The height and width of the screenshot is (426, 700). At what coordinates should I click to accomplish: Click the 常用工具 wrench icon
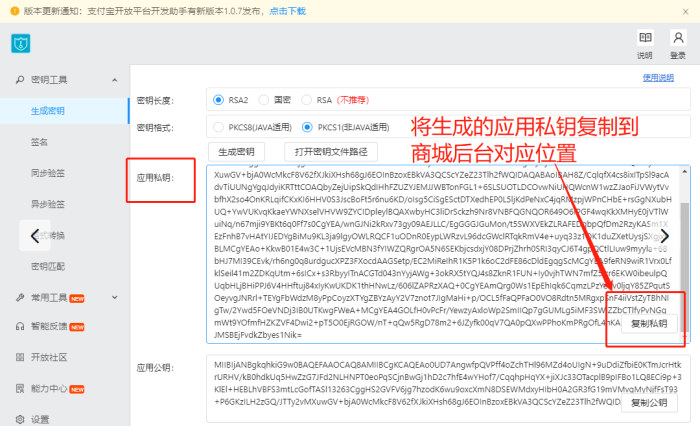(x=20, y=297)
